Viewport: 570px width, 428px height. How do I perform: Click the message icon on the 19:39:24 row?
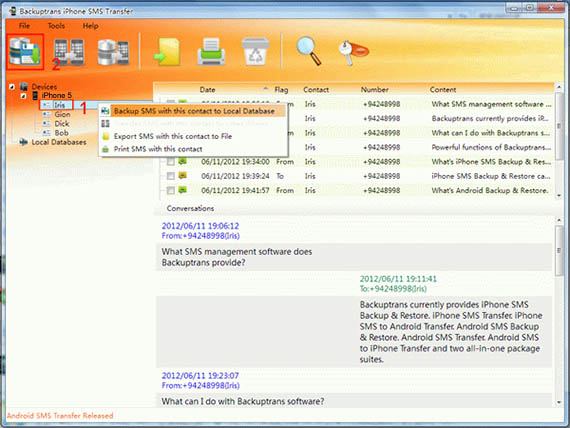182,176
